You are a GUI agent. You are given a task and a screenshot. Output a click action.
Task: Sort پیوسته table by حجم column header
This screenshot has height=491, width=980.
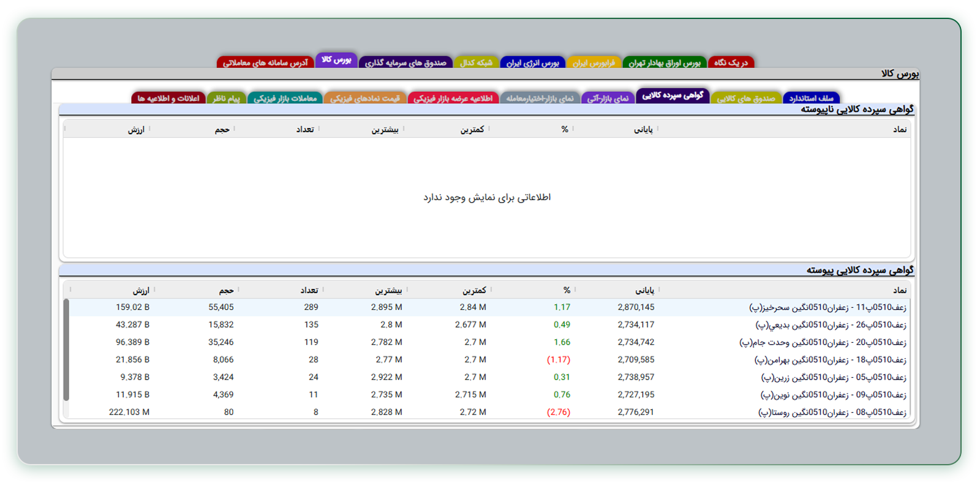coord(227,290)
